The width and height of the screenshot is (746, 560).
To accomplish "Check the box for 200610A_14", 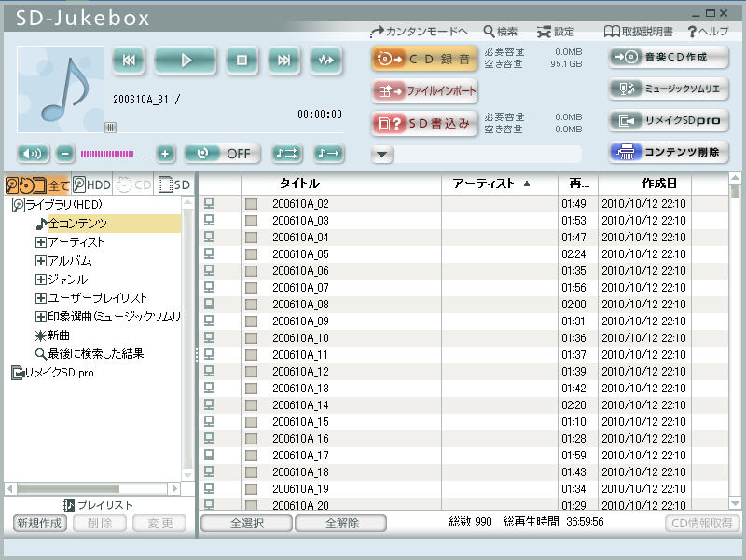I will pyautogui.click(x=251, y=405).
